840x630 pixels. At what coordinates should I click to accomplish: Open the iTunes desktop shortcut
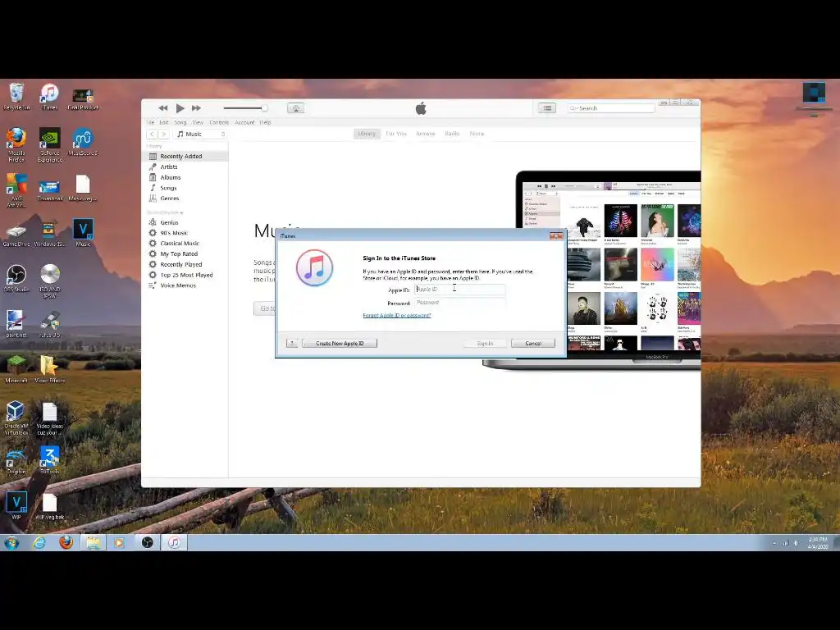coord(50,97)
